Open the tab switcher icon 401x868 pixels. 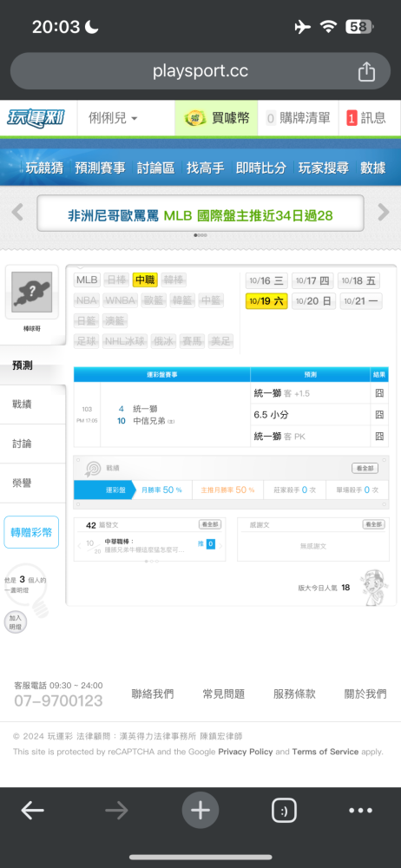284,811
